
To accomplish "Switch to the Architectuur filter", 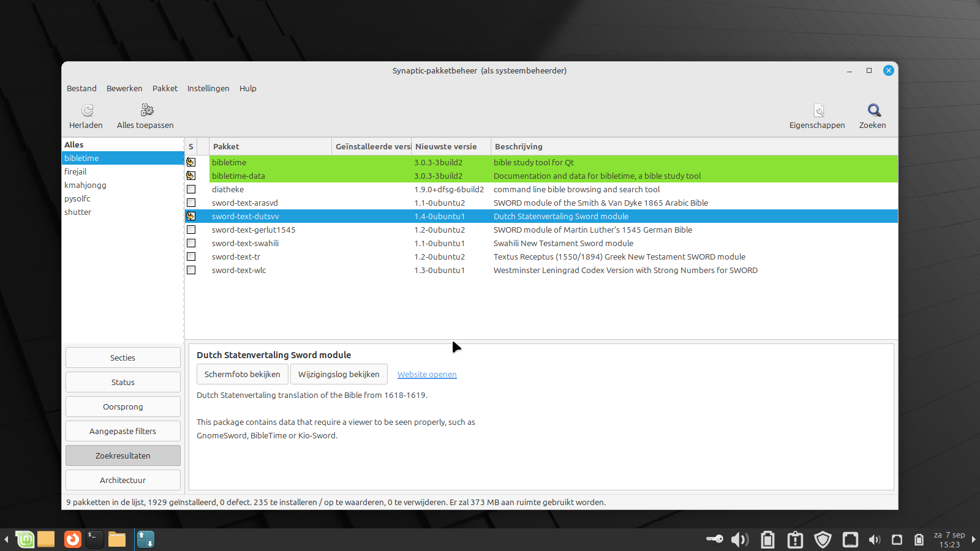I will 123,480.
